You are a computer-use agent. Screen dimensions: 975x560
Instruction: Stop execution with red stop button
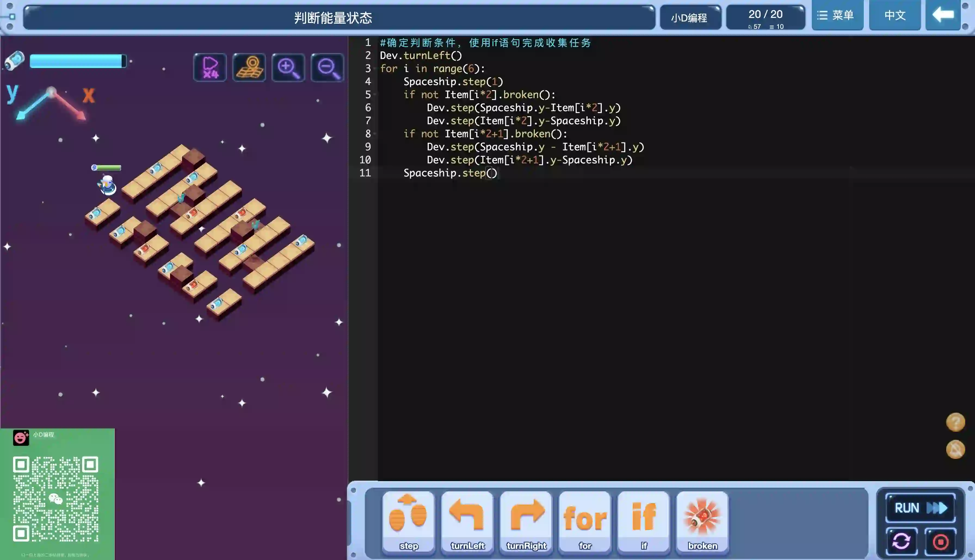[x=941, y=542]
